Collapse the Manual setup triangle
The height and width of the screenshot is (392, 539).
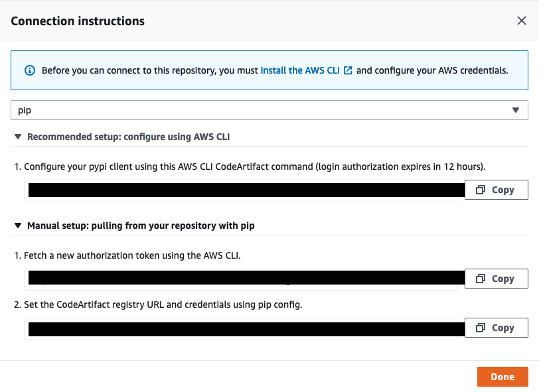[x=18, y=226]
